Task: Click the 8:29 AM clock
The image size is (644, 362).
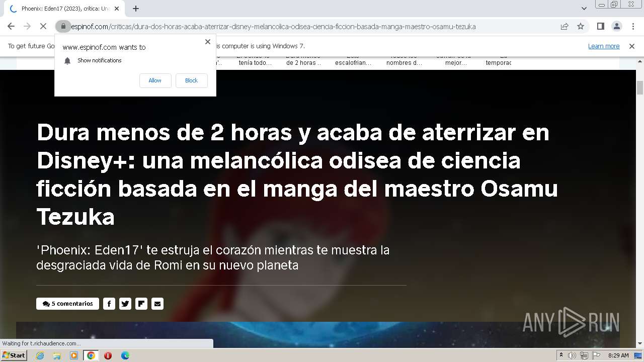Action: point(618,355)
